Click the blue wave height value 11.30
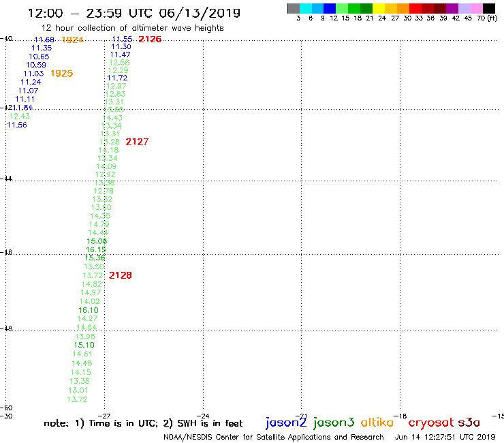Screen dimensions: 504x443 coord(121,46)
